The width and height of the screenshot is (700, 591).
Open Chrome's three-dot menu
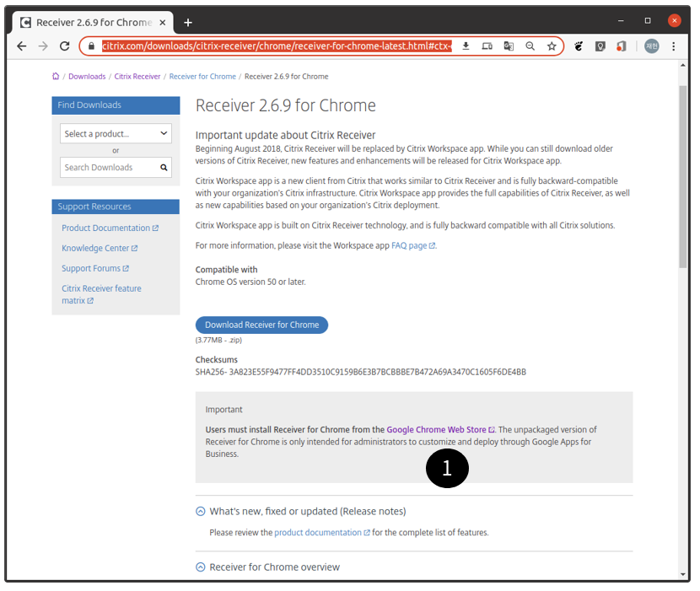pyautogui.click(x=673, y=46)
